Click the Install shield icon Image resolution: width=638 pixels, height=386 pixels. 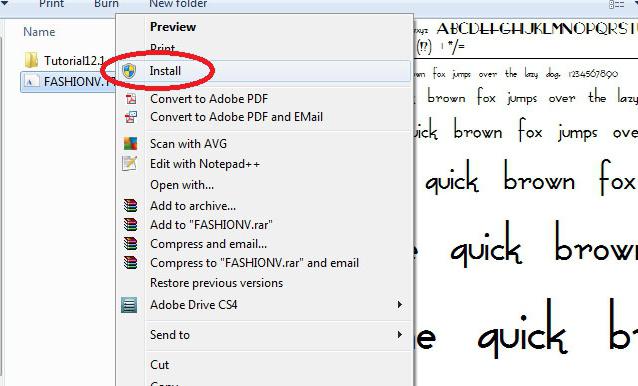[129, 71]
